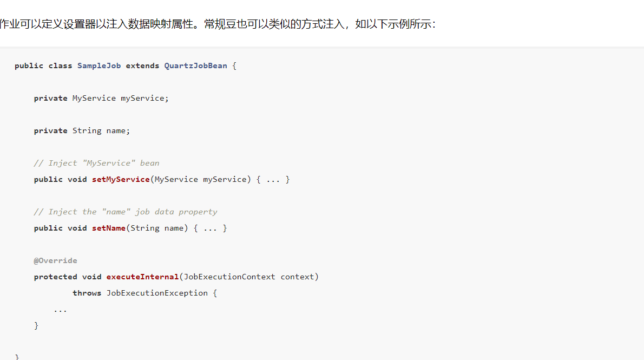Click the JobExecutionContext parameter type
644x360 pixels.
(x=229, y=277)
